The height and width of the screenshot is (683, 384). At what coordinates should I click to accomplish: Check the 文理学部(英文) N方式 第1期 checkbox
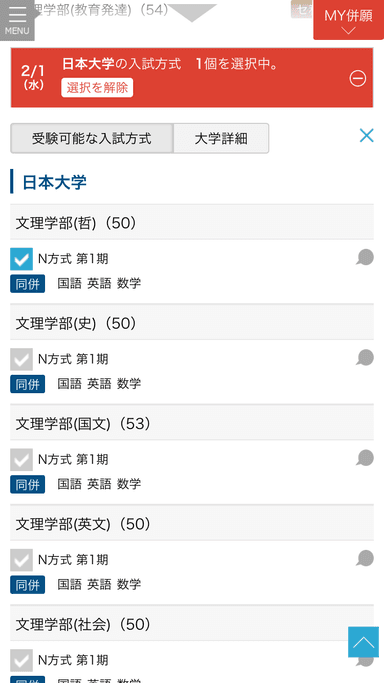click(21, 560)
